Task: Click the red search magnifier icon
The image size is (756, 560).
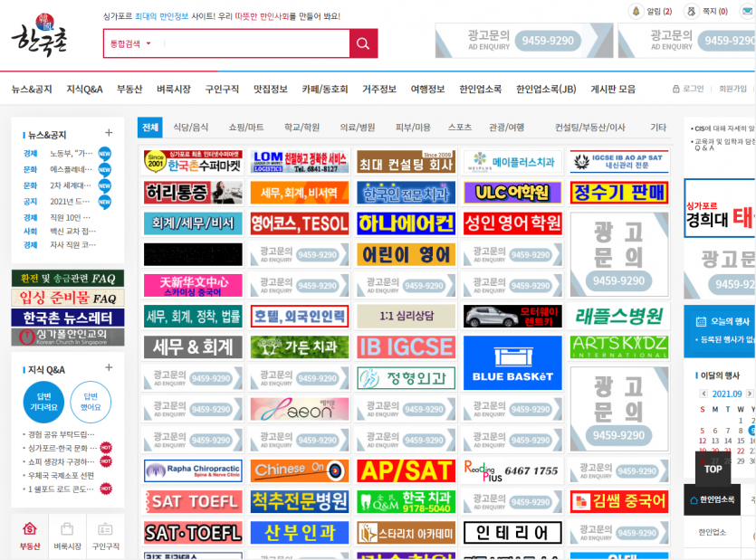Action: [x=361, y=42]
